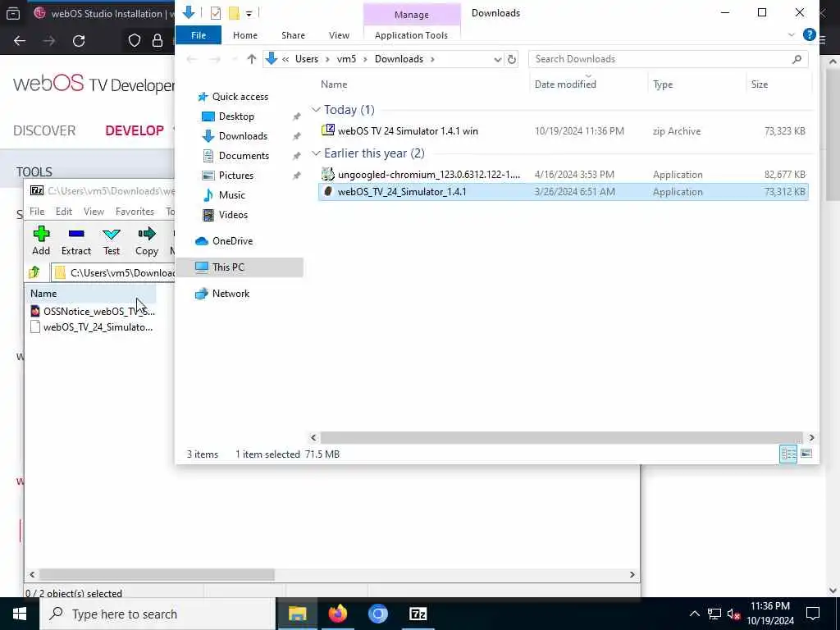Open Desktop in navigation pane
Image resolution: width=840 pixels, height=630 pixels.
point(236,116)
